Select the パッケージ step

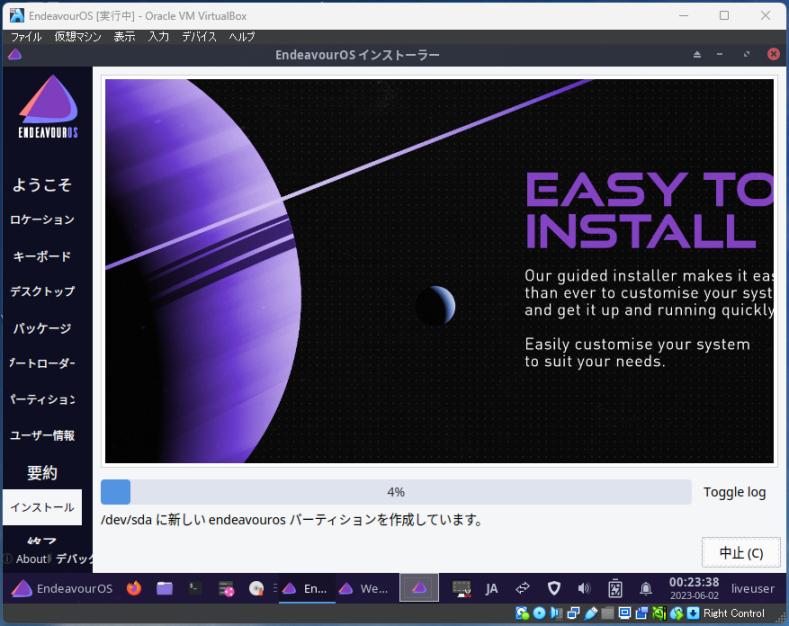tap(42, 328)
